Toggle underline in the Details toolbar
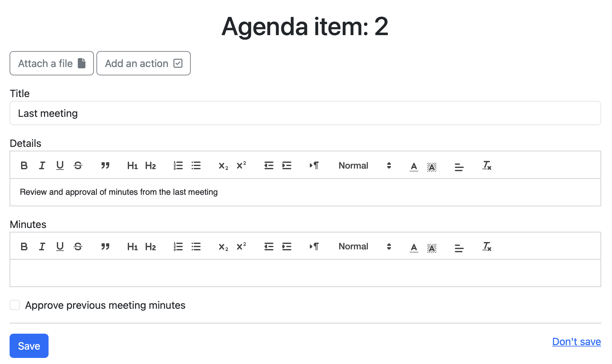This screenshot has width=612, height=364. click(60, 165)
